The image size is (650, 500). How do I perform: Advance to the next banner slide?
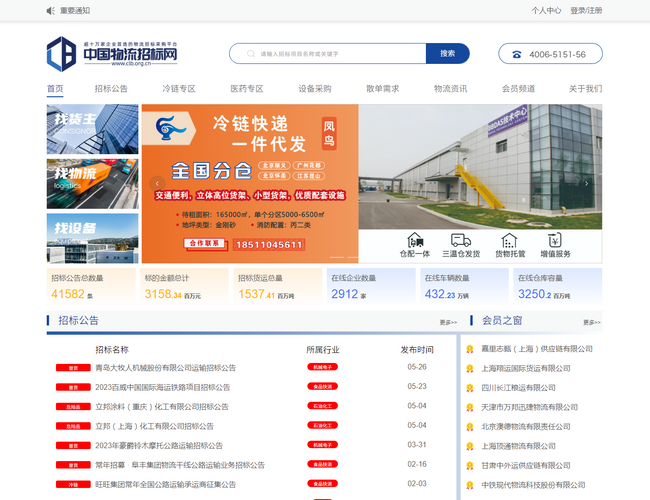point(587,183)
